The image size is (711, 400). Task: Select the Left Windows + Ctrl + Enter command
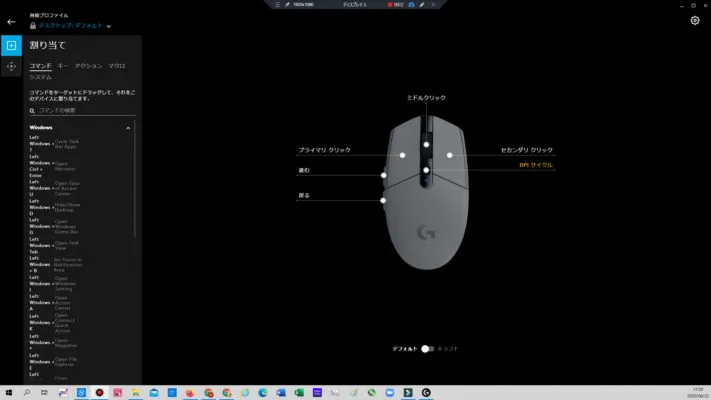pyautogui.click(x=53, y=166)
